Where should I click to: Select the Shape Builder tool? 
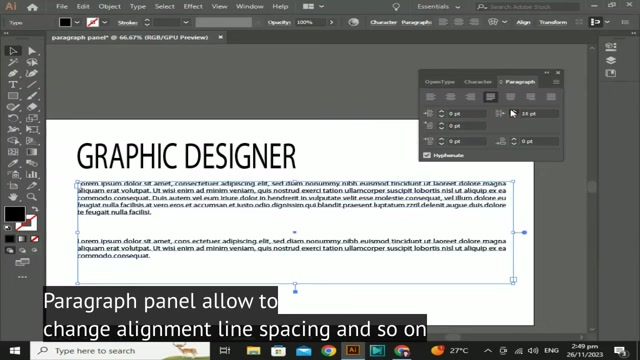pyautogui.click(x=13, y=140)
